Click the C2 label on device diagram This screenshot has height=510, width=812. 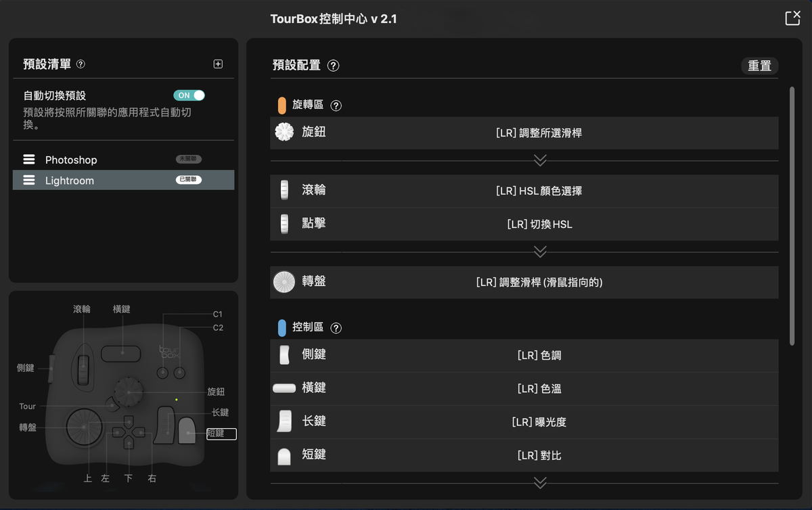[x=217, y=327]
